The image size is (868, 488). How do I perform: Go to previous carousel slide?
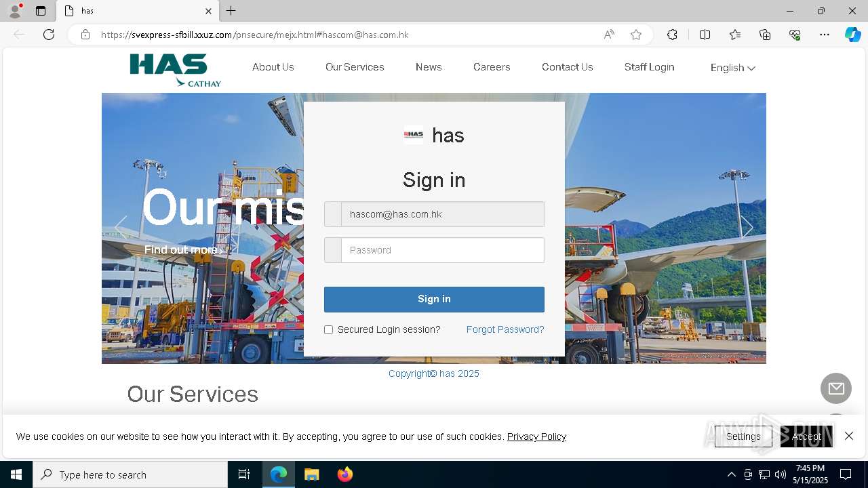pos(121,227)
